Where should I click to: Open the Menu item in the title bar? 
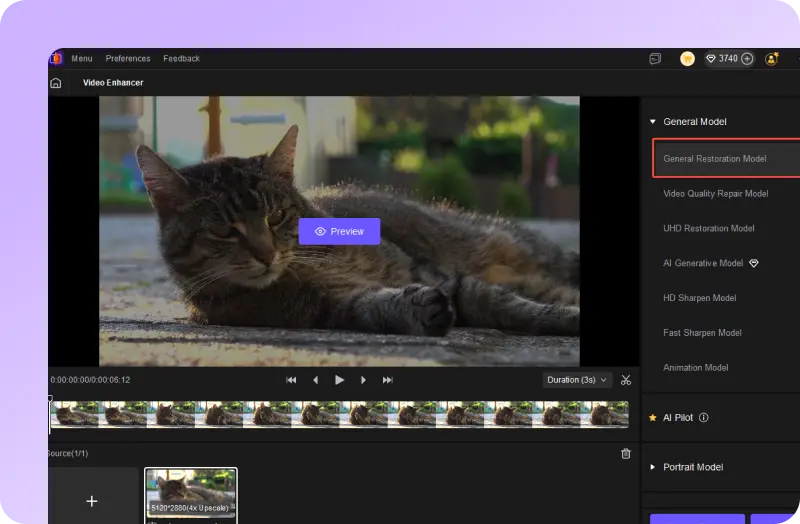tap(82, 59)
